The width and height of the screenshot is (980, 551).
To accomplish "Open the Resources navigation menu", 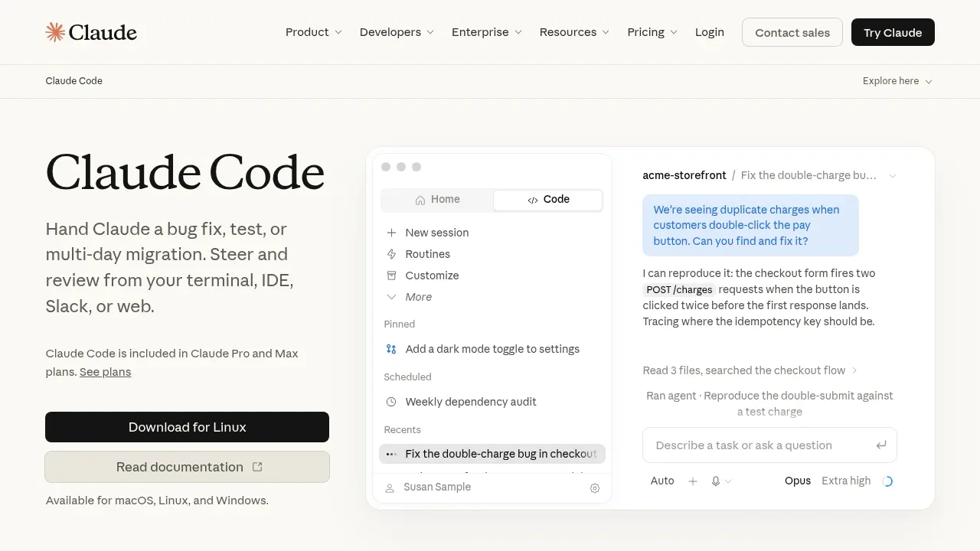I will (574, 32).
